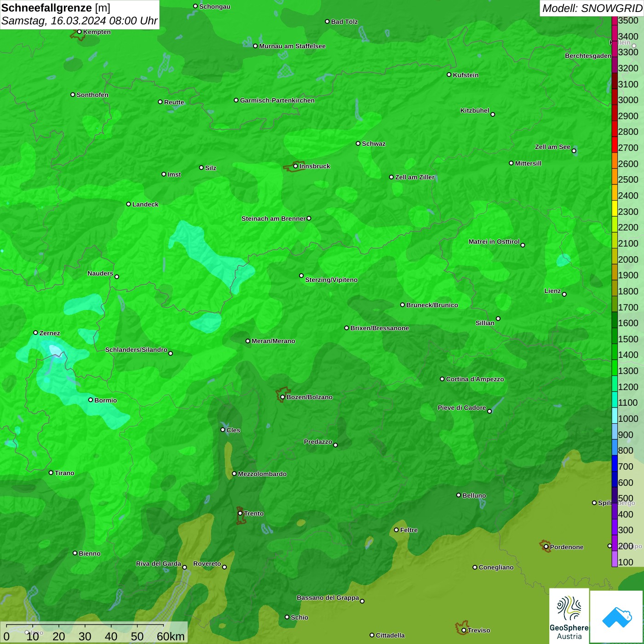Screen dimensions: 644x644
Task: Click the Conegliano label
Action: coord(496,567)
